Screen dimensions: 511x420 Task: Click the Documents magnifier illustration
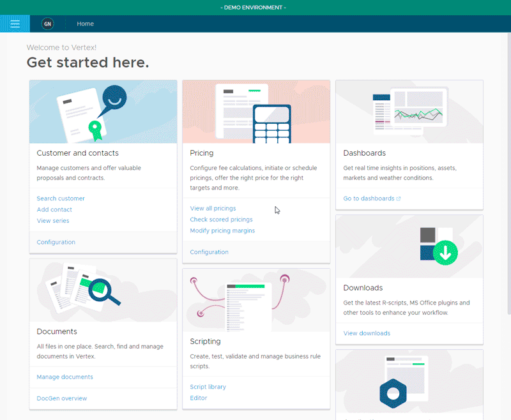(103, 290)
